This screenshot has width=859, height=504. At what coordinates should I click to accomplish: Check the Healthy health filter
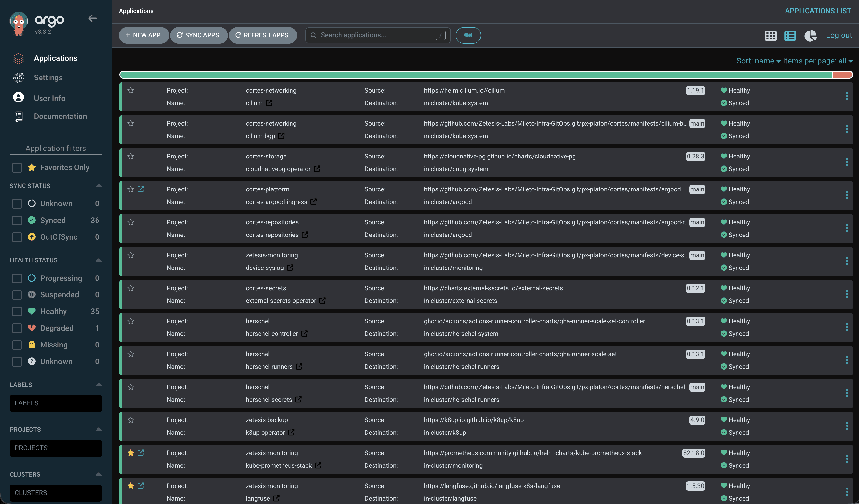point(17,311)
